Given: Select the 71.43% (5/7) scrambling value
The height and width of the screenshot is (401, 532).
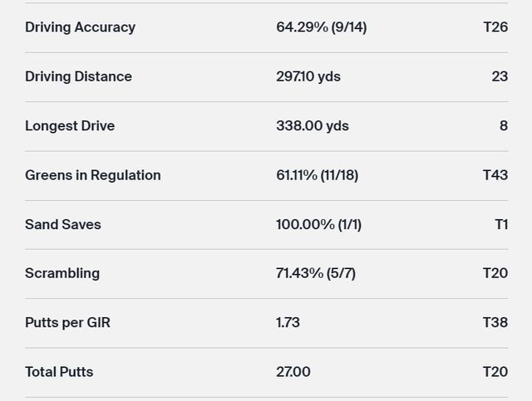Looking at the screenshot, I should pos(315,273).
